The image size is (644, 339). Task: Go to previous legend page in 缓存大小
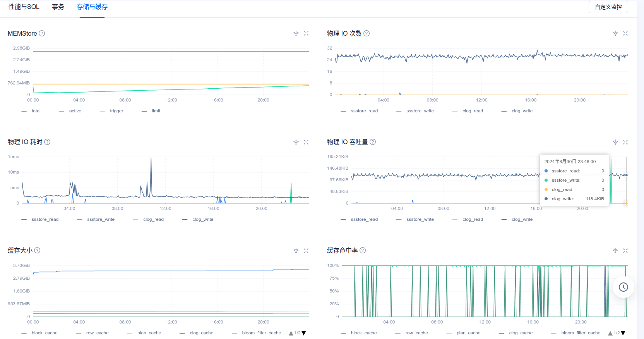point(291,333)
